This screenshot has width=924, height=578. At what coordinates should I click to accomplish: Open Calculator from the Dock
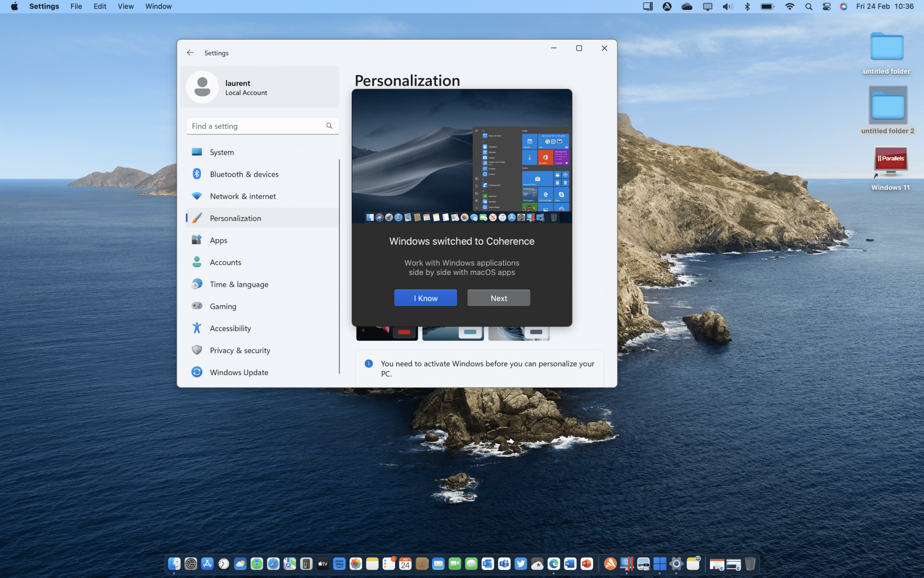(306, 564)
